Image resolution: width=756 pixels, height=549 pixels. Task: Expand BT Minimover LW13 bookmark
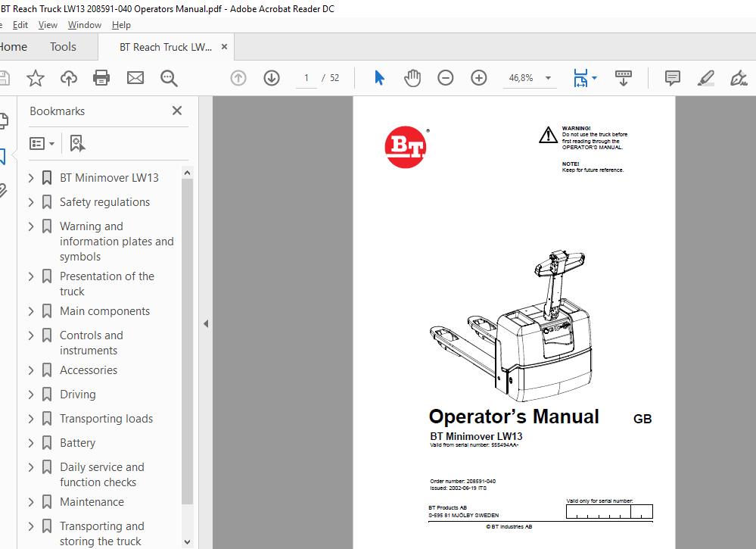tap(31, 178)
